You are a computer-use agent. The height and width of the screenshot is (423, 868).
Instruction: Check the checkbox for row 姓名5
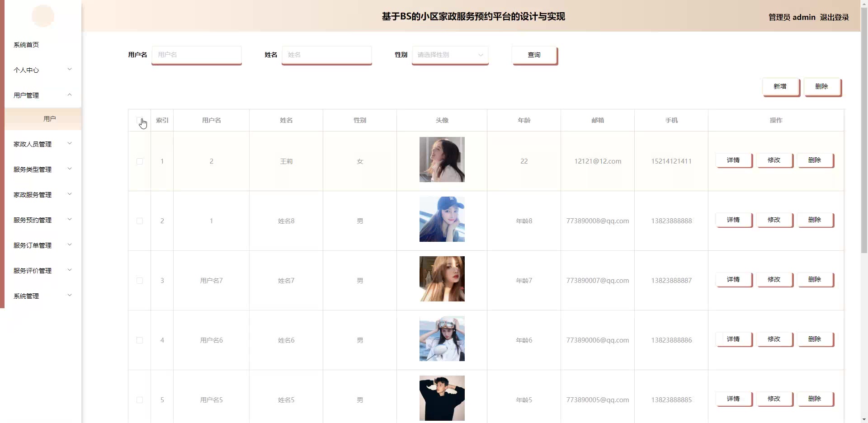[x=140, y=400]
